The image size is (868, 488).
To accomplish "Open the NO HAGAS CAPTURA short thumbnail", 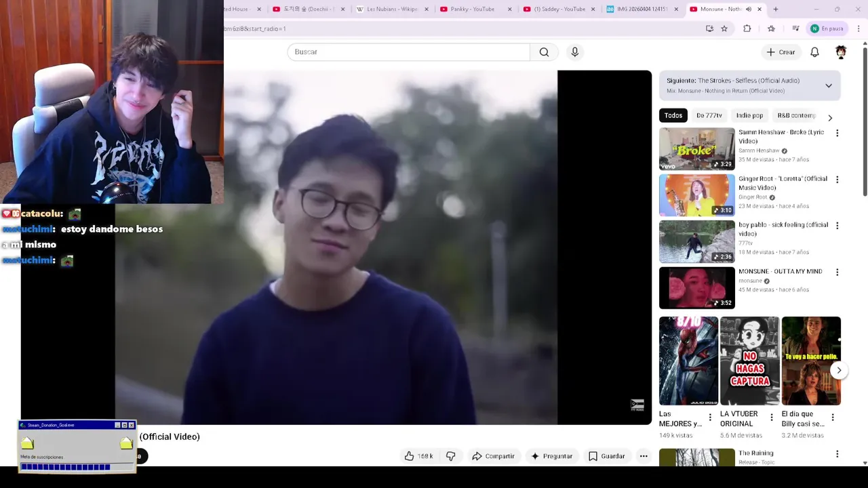I will tap(749, 361).
